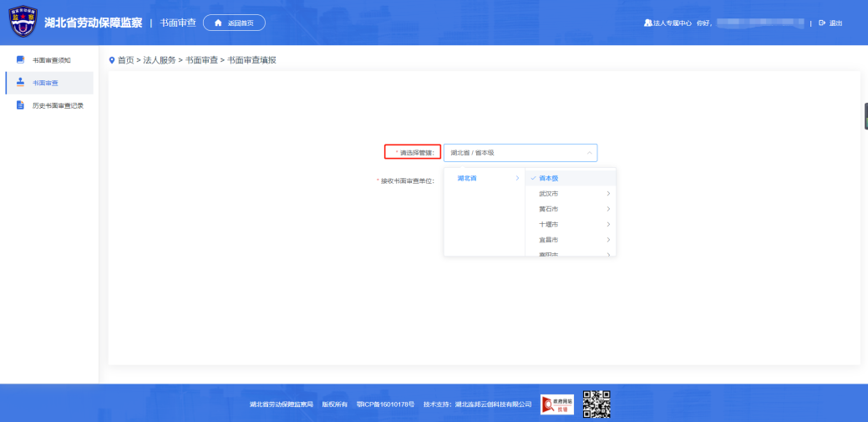Click the 书面审查须知 sidebar icon
868x422 pixels.
pyautogui.click(x=21, y=60)
